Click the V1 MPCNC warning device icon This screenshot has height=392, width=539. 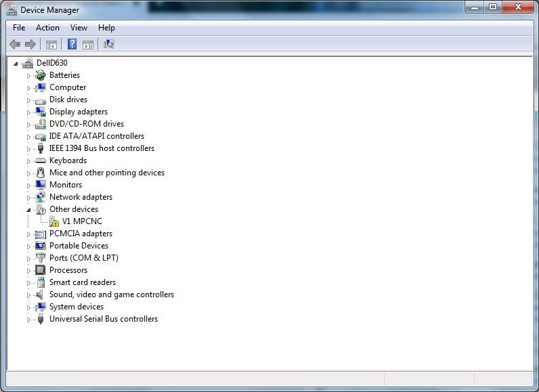coord(53,221)
